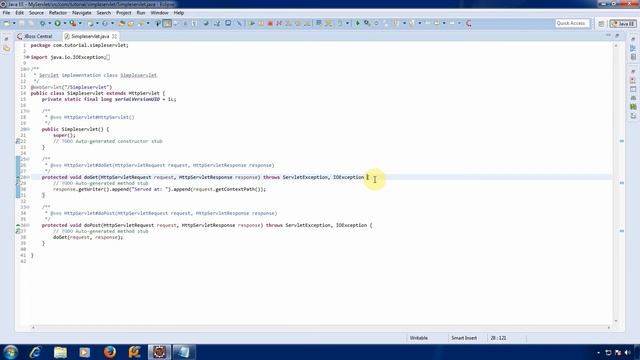Expand the folded import section on line 3
The height and width of the screenshot is (360, 640).
click(28, 57)
